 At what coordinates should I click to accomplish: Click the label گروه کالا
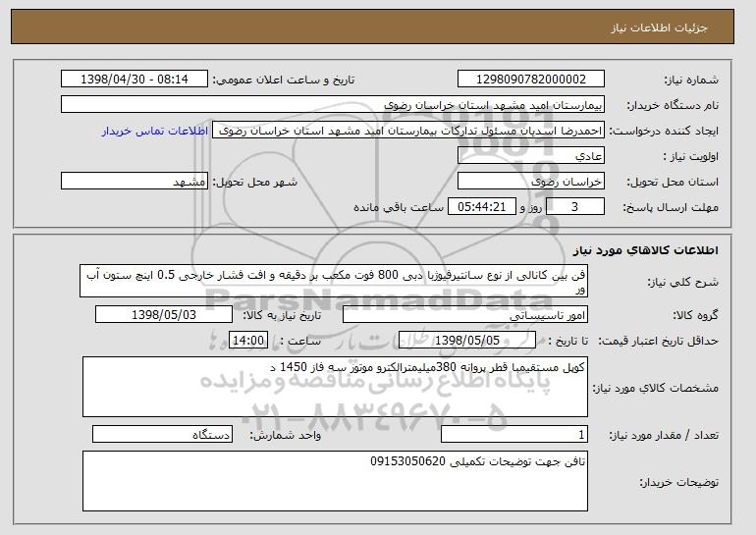pyautogui.click(x=695, y=315)
